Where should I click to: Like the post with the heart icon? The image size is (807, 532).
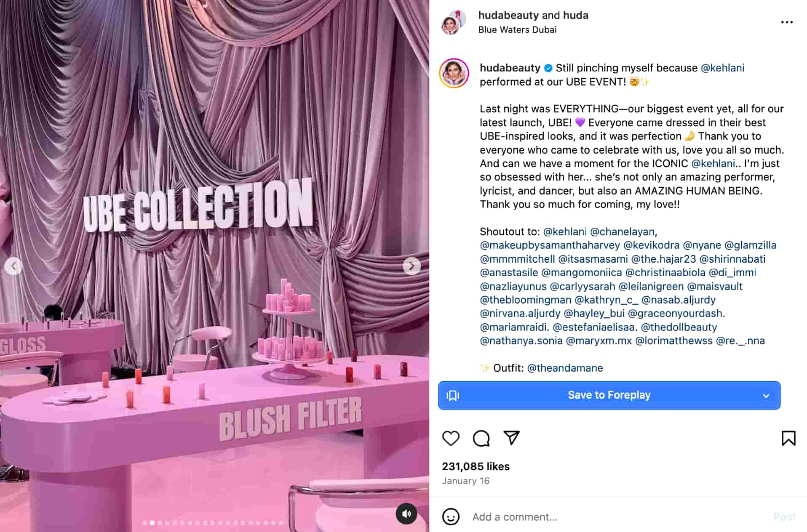451,438
